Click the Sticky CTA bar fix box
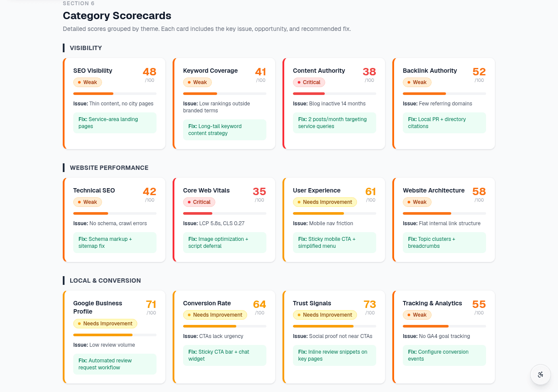Viewport: 558px width, 392px height. click(225, 355)
